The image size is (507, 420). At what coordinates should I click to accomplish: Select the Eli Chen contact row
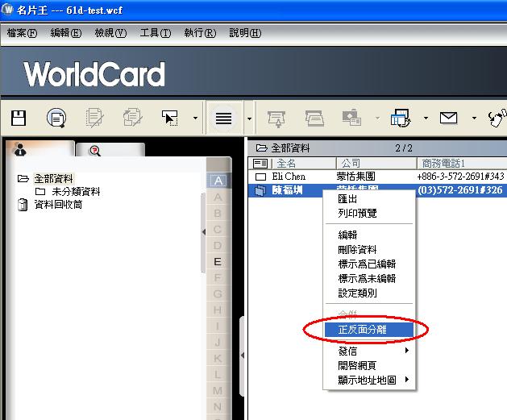click(x=377, y=177)
